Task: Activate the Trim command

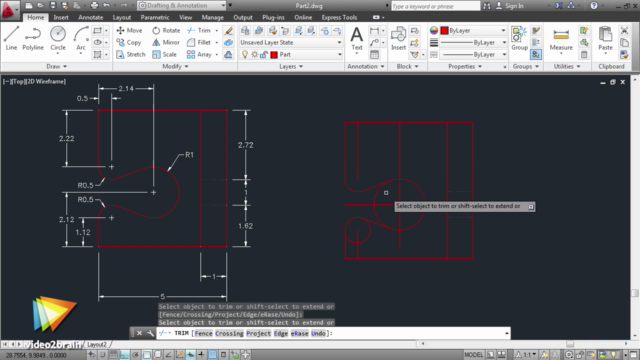Action: point(199,31)
